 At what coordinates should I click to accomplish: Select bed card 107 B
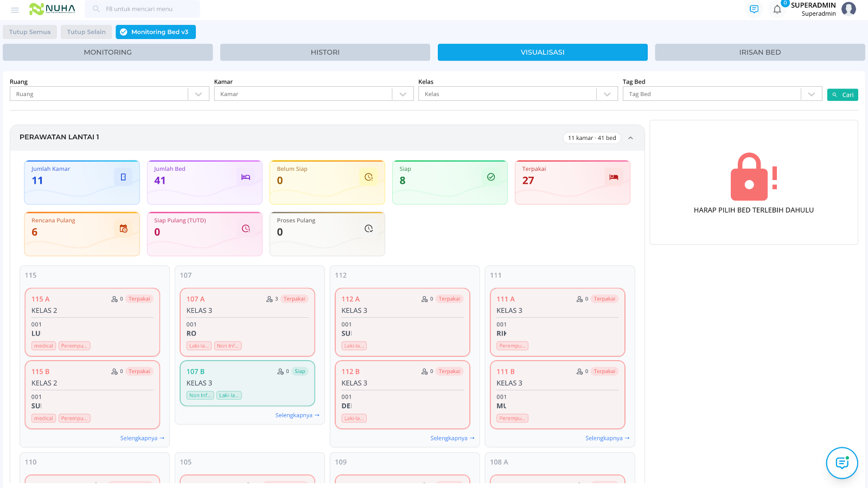click(x=247, y=383)
